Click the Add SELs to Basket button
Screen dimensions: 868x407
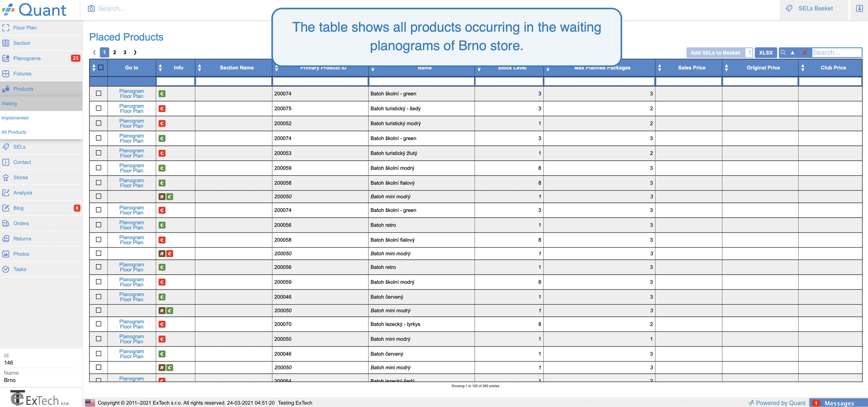[715, 53]
